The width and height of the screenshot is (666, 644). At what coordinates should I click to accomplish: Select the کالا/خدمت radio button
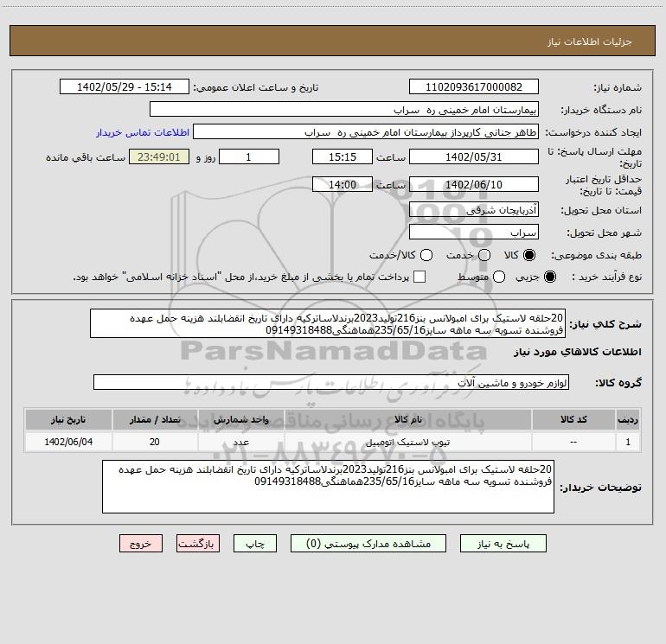[x=426, y=255]
